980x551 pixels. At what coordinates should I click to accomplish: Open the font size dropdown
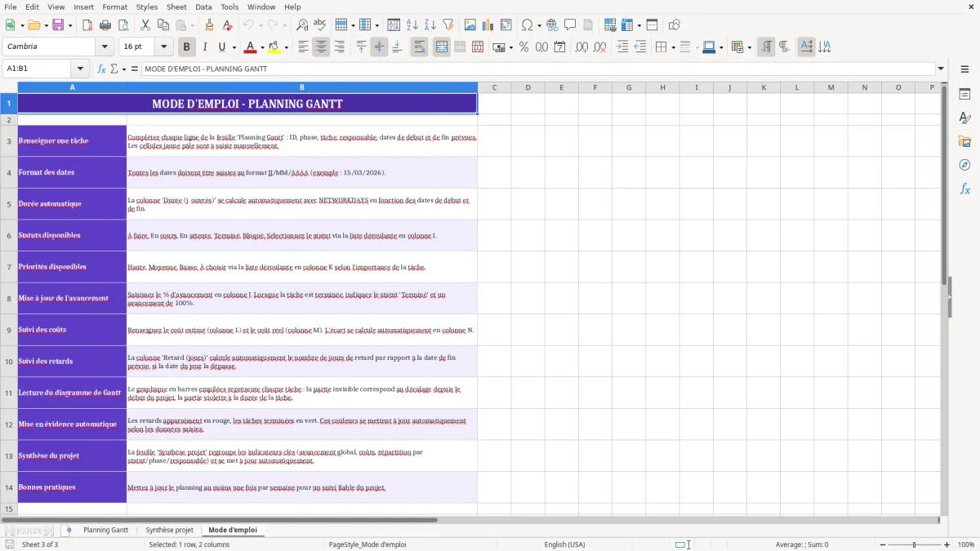pyautogui.click(x=163, y=47)
